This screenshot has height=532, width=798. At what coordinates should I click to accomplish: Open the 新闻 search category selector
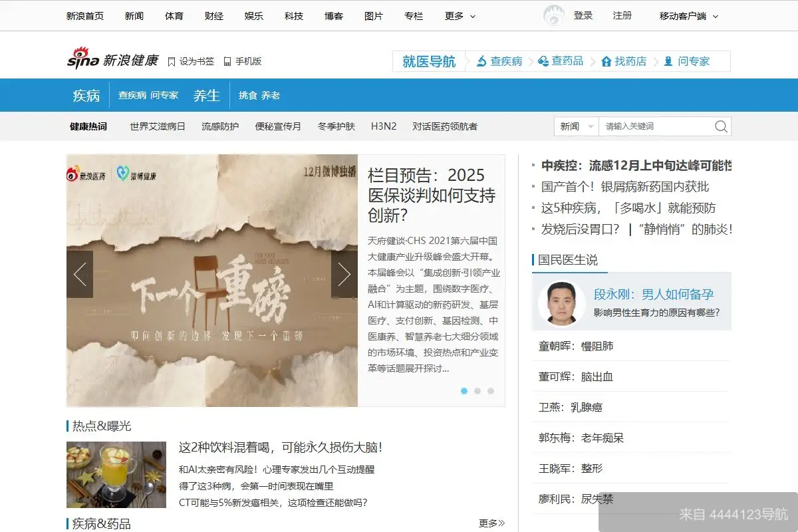(576, 126)
